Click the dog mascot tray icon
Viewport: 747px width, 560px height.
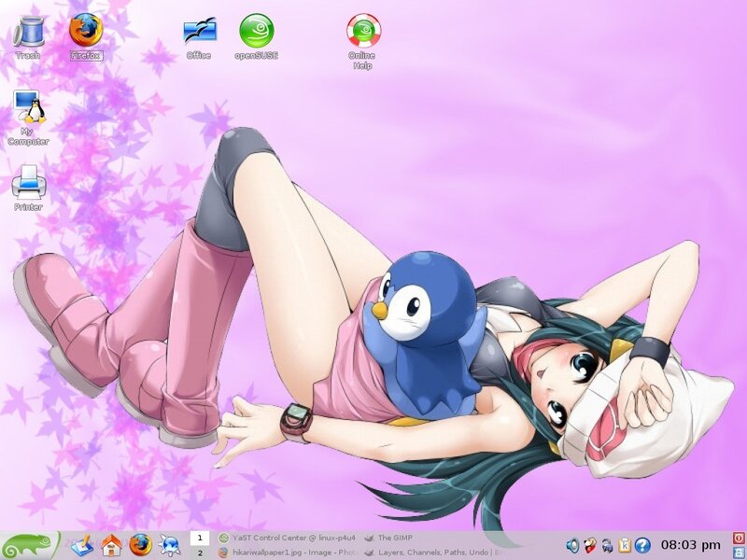(x=590, y=545)
